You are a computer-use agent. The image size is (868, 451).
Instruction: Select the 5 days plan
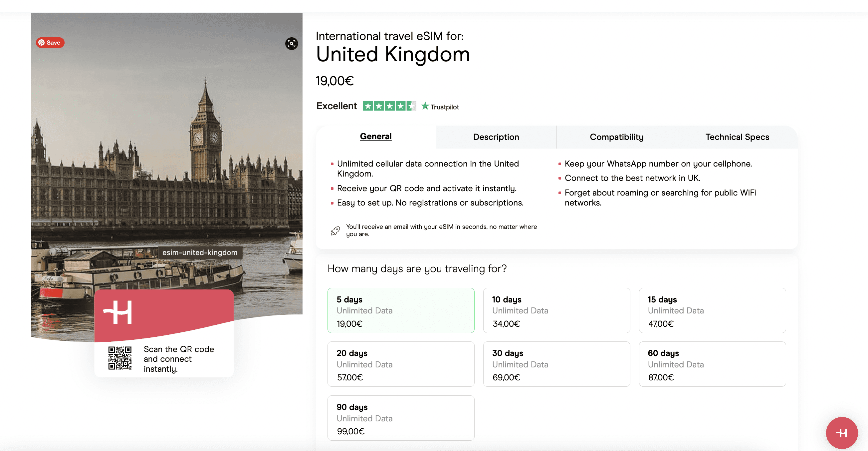click(401, 310)
